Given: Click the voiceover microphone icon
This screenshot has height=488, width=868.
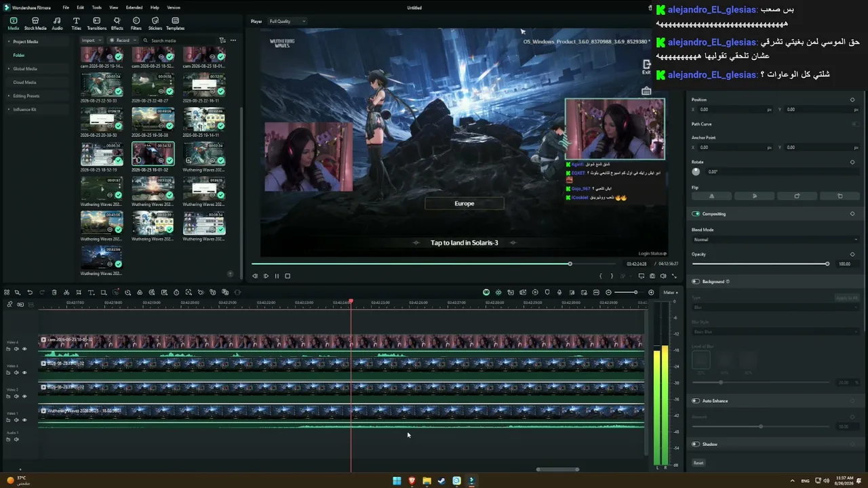Looking at the screenshot, I should click(x=559, y=292).
